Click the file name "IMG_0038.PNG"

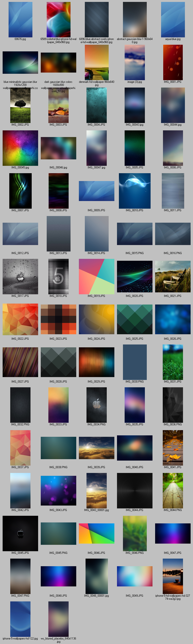(x=58, y=467)
